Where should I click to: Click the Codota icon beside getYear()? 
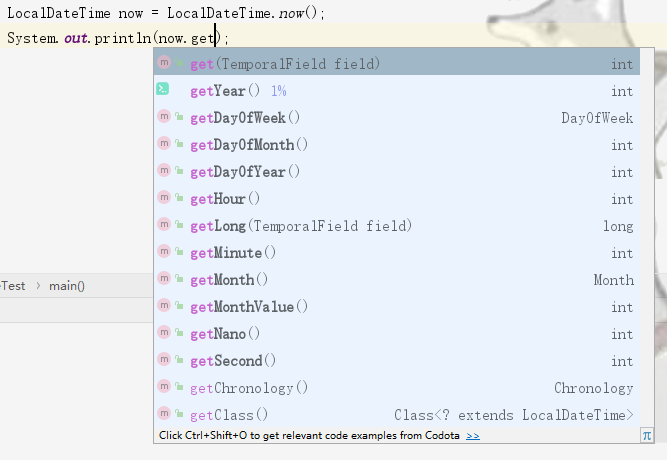(162, 89)
